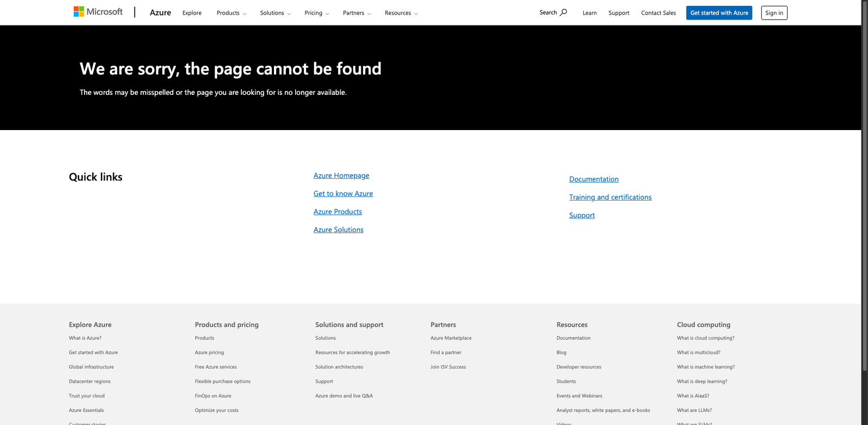Open What is AIaaS? link

point(693,396)
